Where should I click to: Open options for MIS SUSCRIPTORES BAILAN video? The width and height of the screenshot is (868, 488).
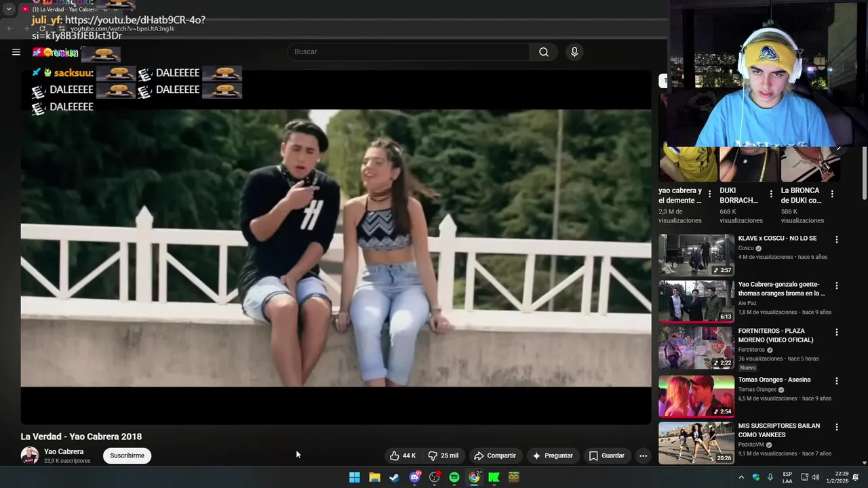click(x=837, y=427)
